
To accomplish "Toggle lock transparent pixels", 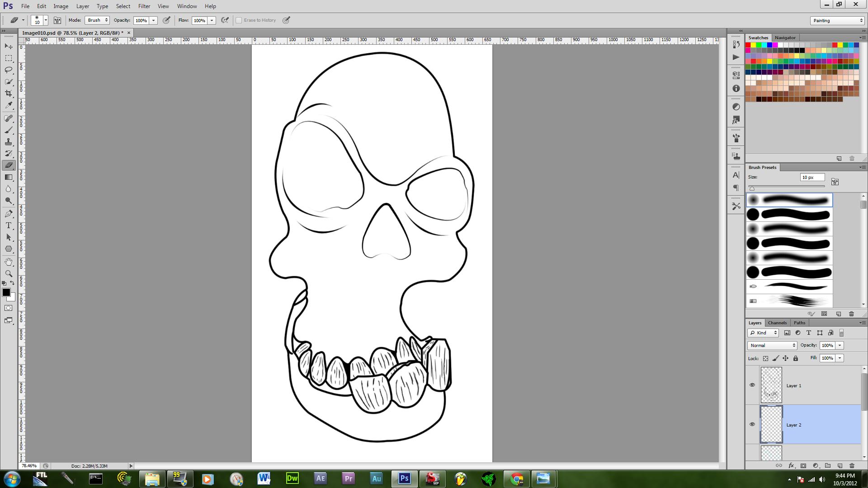I will [x=765, y=358].
